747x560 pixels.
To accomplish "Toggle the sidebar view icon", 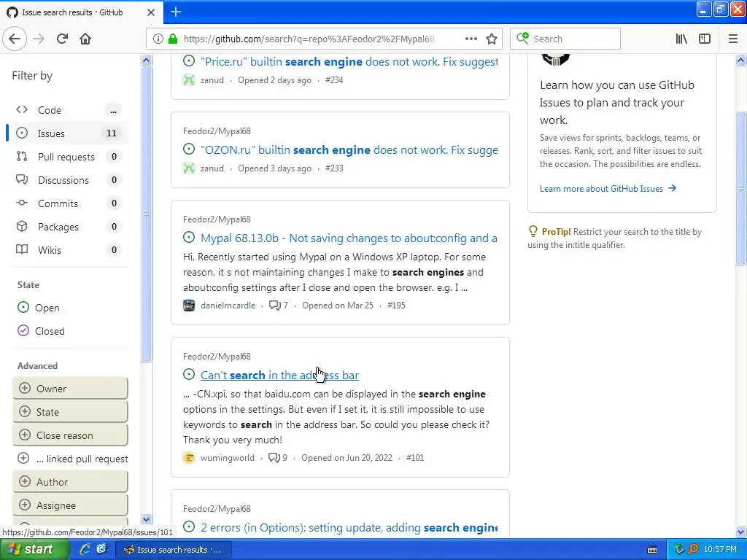I will (705, 39).
